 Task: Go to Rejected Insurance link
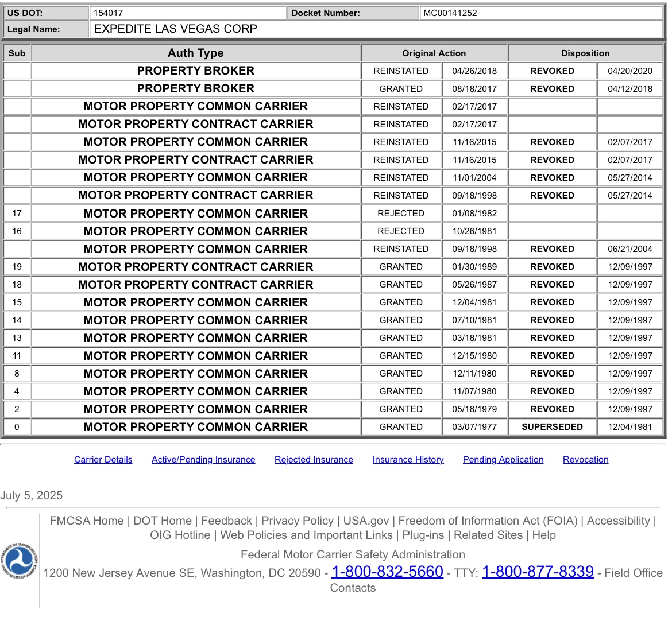pyautogui.click(x=314, y=460)
